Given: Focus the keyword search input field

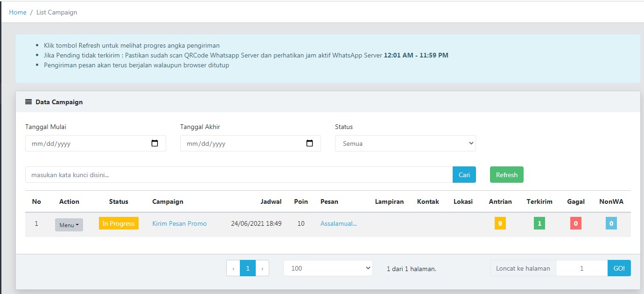Looking at the screenshot, I should pyautogui.click(x=238, y=175).
